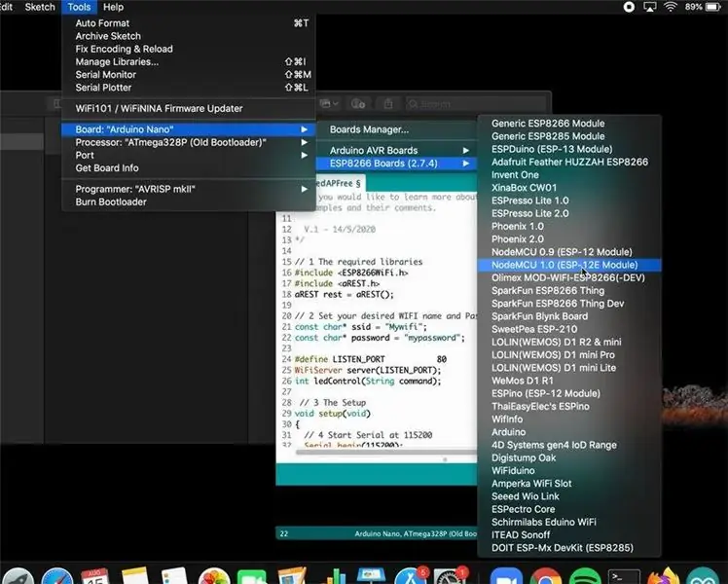The height and width of the screenshot is (584, 728).
Task: Click the screen recording stop icon
Action: 629,7
